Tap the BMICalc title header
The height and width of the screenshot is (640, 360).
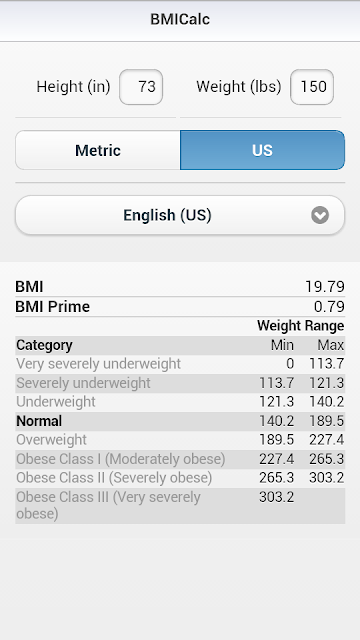click(x=180, y=19)
